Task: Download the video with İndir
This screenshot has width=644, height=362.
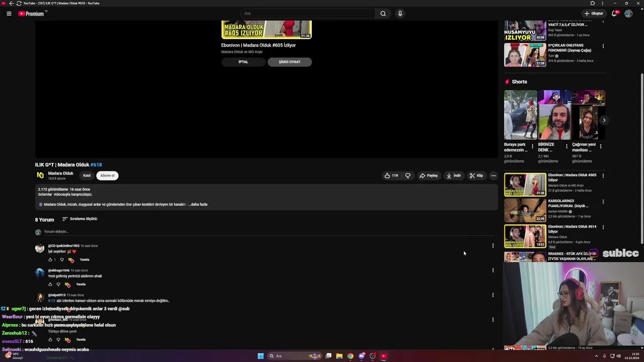Action: coord(454,175)
